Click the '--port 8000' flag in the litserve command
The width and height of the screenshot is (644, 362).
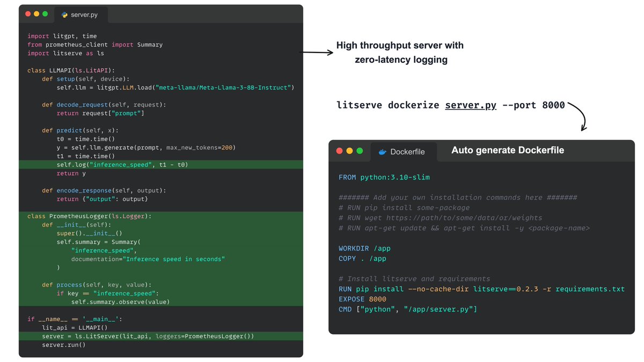(x=533, y=105)
